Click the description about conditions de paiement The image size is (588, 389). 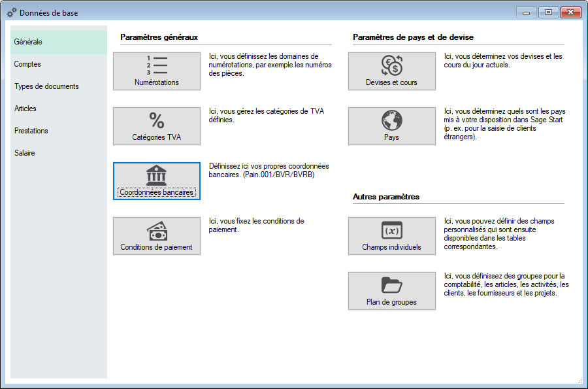pyautogui.click(x=257, y=225)
